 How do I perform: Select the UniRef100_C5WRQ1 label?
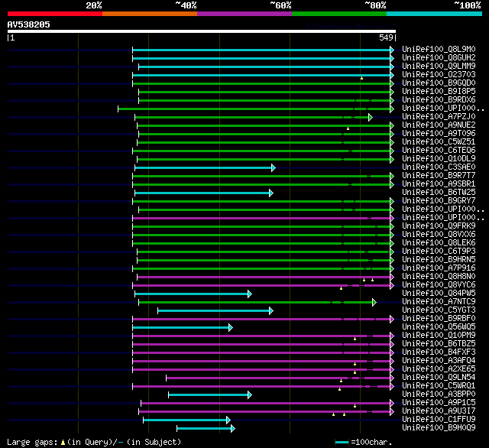click(439, 386)
